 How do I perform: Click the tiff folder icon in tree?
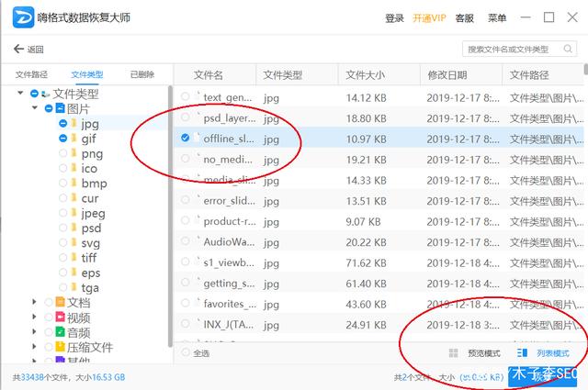click(x=74, y=257)
